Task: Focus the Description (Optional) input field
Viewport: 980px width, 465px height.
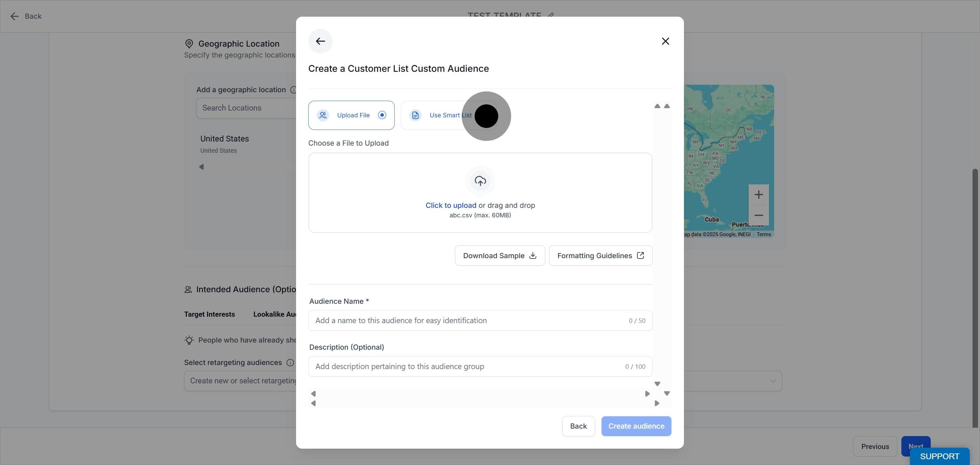Action: (x=480, y=367)
